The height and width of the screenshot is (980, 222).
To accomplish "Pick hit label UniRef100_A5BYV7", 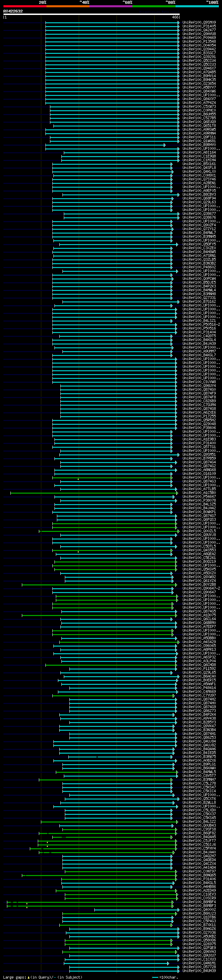I will pos(199,88).
